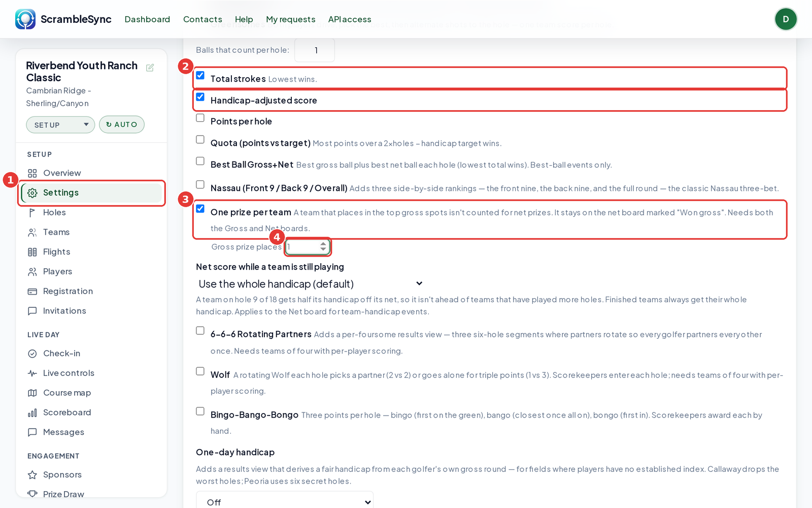Open the Messages page link

[64, 432]
